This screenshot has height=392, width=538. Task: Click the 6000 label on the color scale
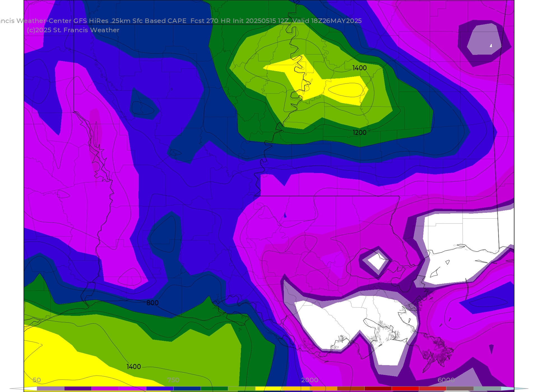446,380
